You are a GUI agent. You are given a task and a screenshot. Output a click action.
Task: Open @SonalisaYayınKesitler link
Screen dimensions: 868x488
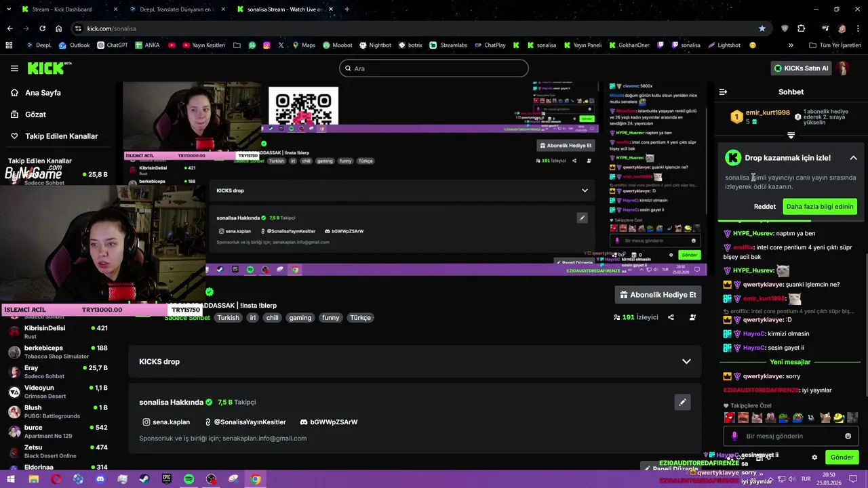244,422
